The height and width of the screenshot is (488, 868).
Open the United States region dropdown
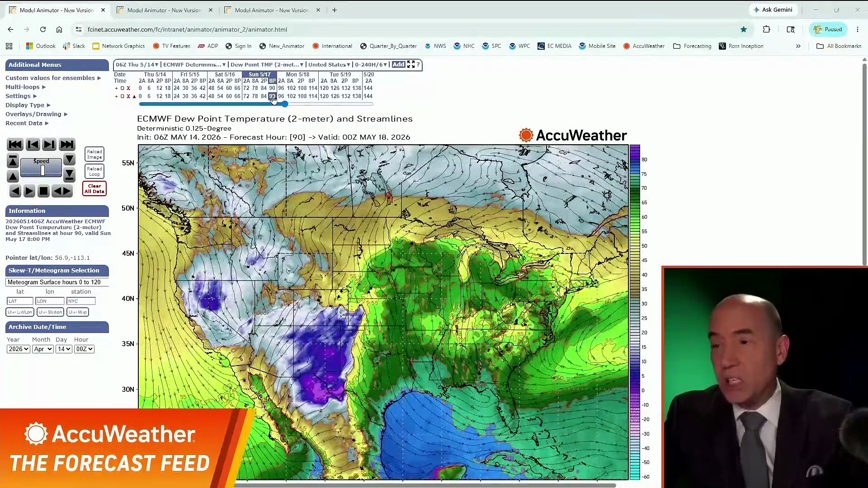(329, 65)
